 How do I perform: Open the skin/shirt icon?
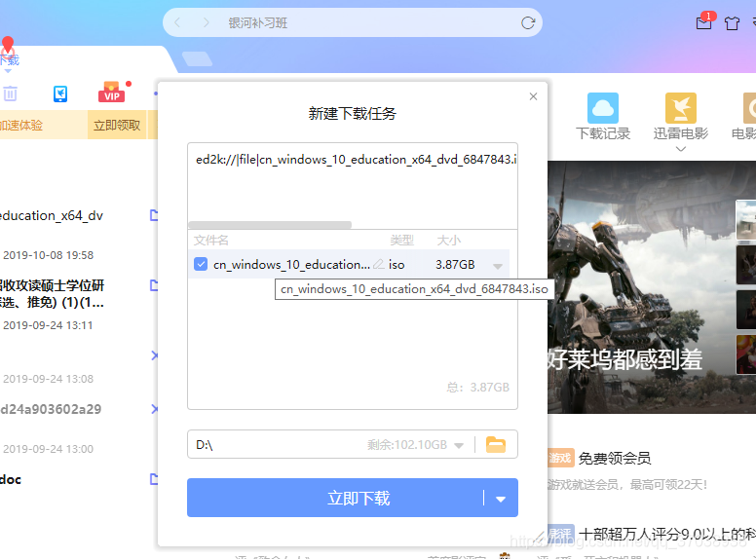pos(732,22)
